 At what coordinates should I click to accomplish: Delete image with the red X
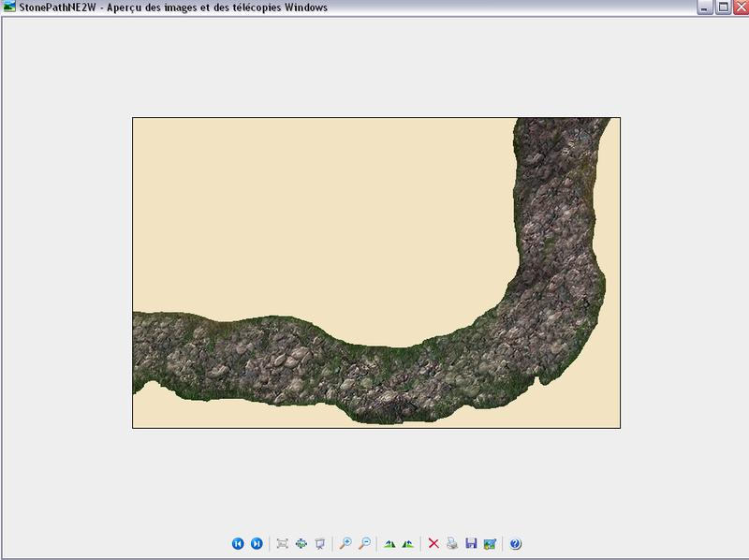433,543
